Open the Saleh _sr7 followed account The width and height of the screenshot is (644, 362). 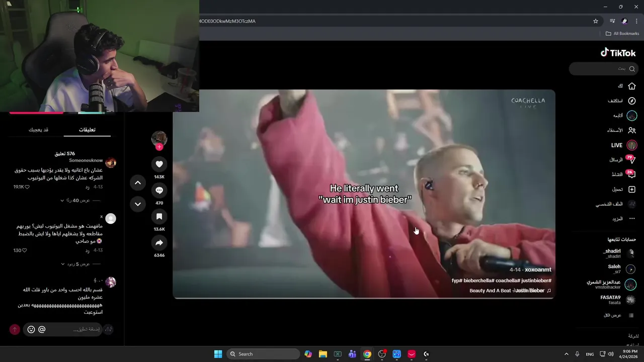pos(622,269)
